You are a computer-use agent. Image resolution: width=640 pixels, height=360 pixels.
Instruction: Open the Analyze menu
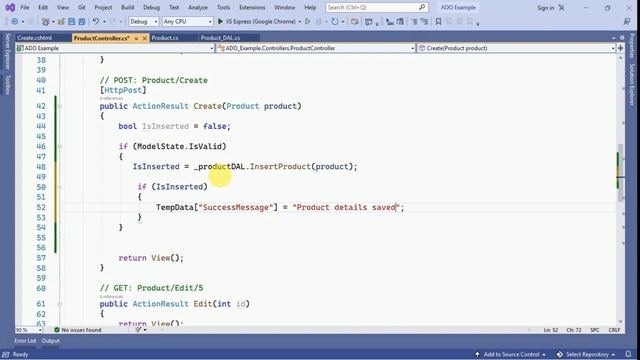pyautogui.click(x=198, y=7)
